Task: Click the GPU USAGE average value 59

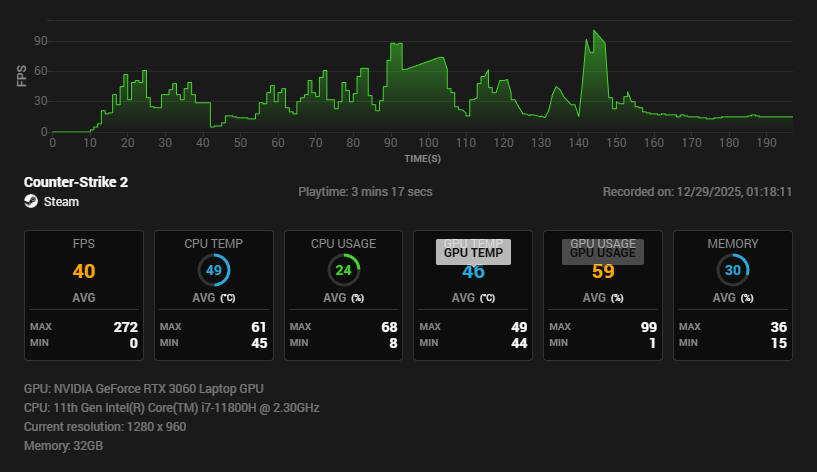Action: (603, 272)
